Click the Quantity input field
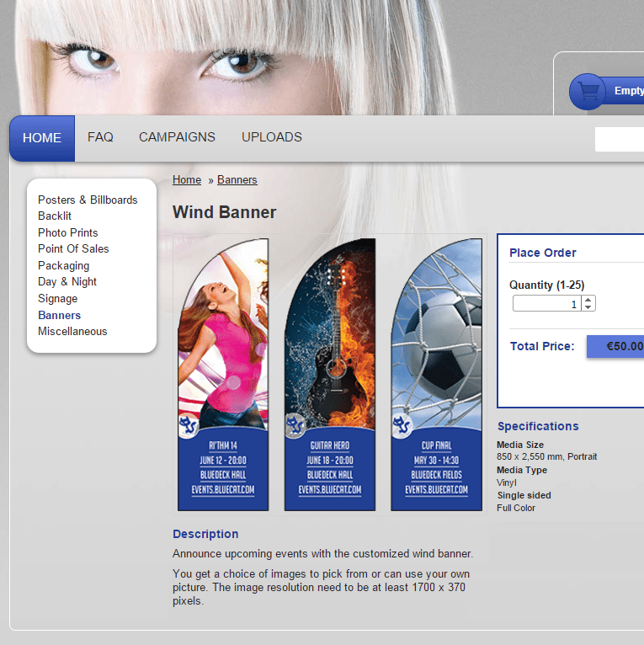644x645 pixels. [546, 304]
